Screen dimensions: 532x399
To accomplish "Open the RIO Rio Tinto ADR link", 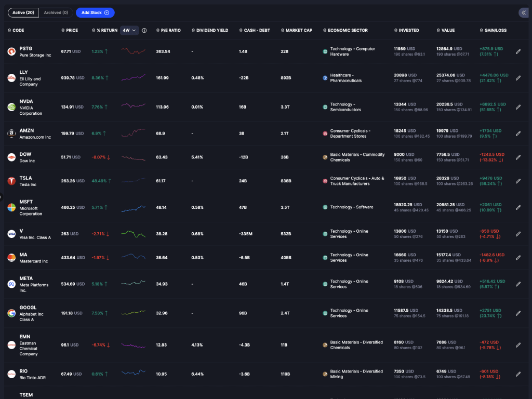I will tap(33, 374).
